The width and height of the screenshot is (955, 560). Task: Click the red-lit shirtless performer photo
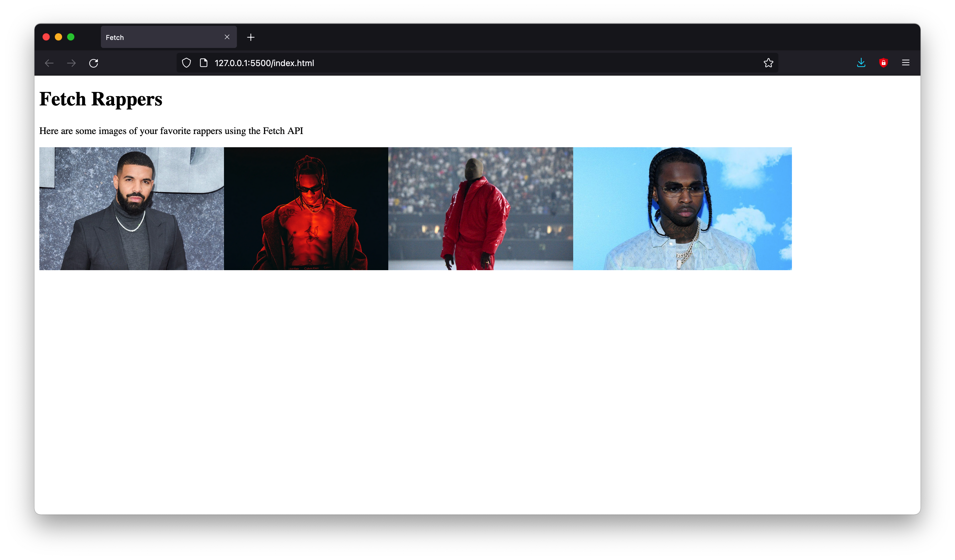pyautogui.click(x=306, y=209)
